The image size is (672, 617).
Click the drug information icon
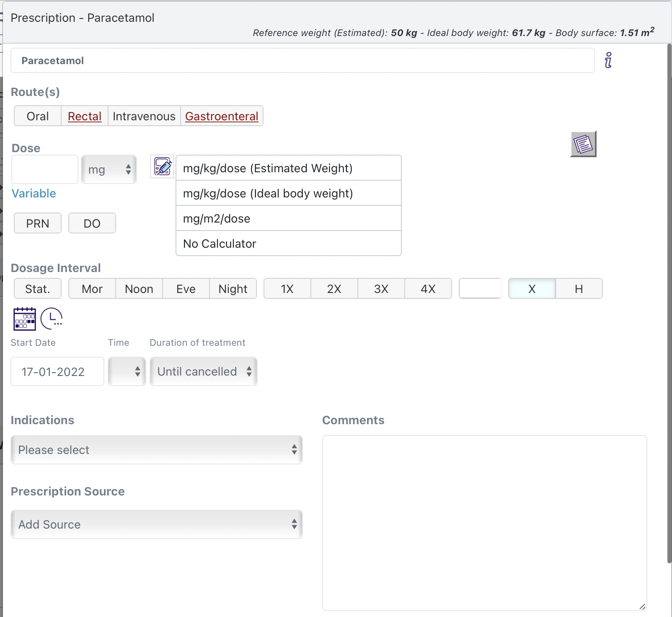608,60
